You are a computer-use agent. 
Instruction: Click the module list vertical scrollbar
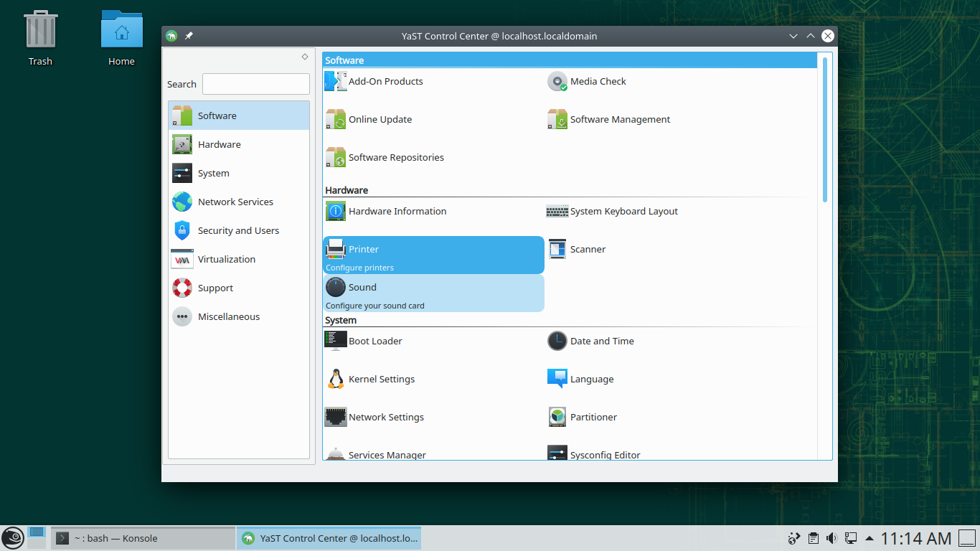coord(825,130)
